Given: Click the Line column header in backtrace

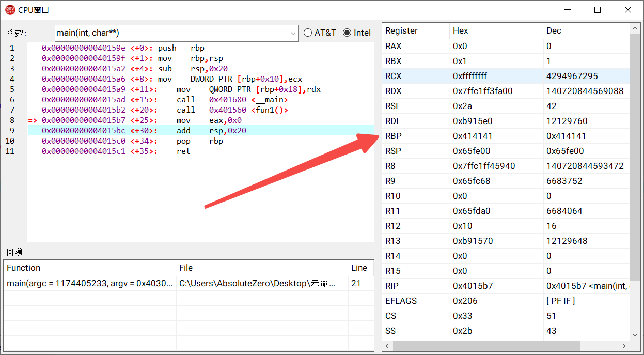Looking at the screenshot, I should coord(360,268).
